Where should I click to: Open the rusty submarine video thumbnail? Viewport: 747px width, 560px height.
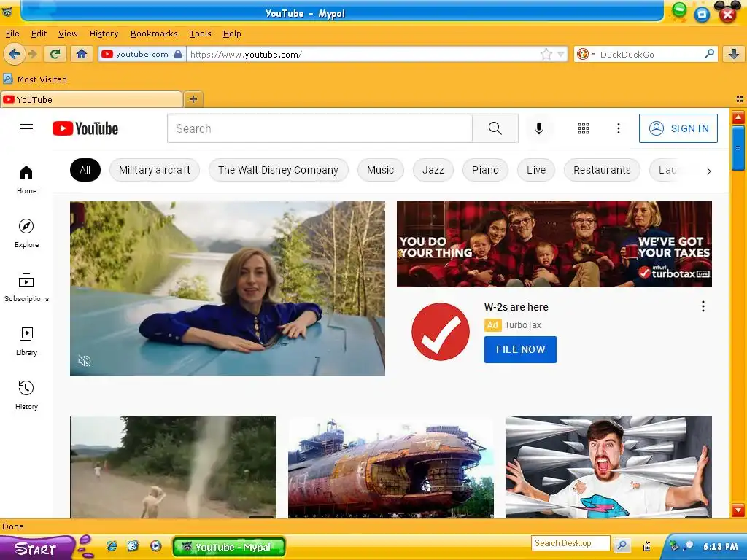point(391,467)
